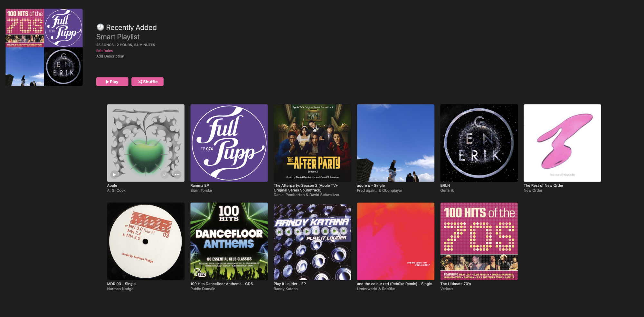644x317 pixels.
Task: Click the 'adore u - Single' title
Action: click(x=371, y=185)
